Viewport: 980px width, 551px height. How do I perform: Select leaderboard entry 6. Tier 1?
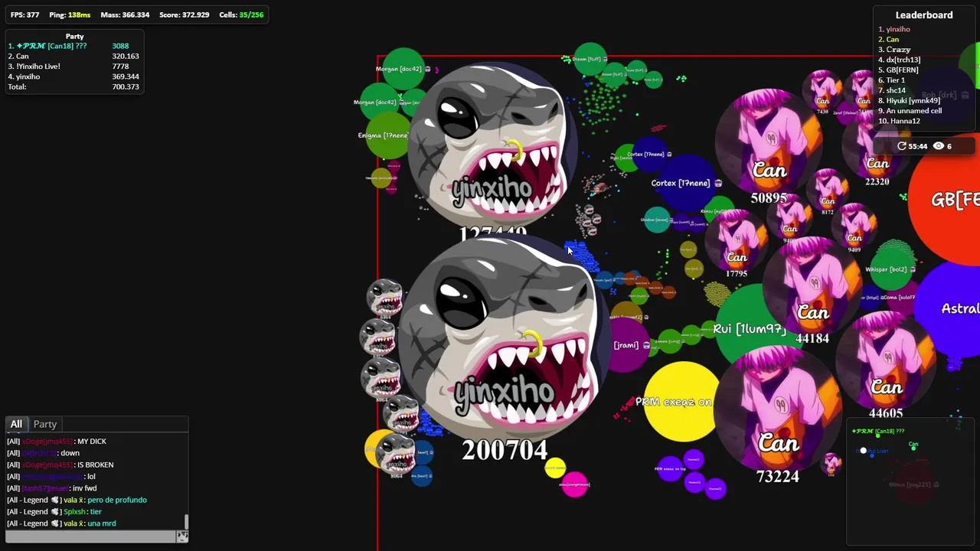pyautogui.click(x=892, y=80)
